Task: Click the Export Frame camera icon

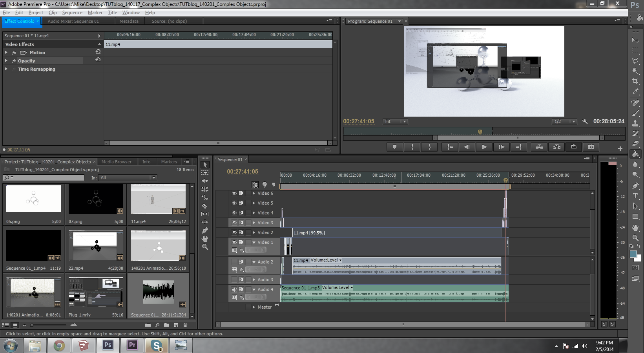Action: 591,147
